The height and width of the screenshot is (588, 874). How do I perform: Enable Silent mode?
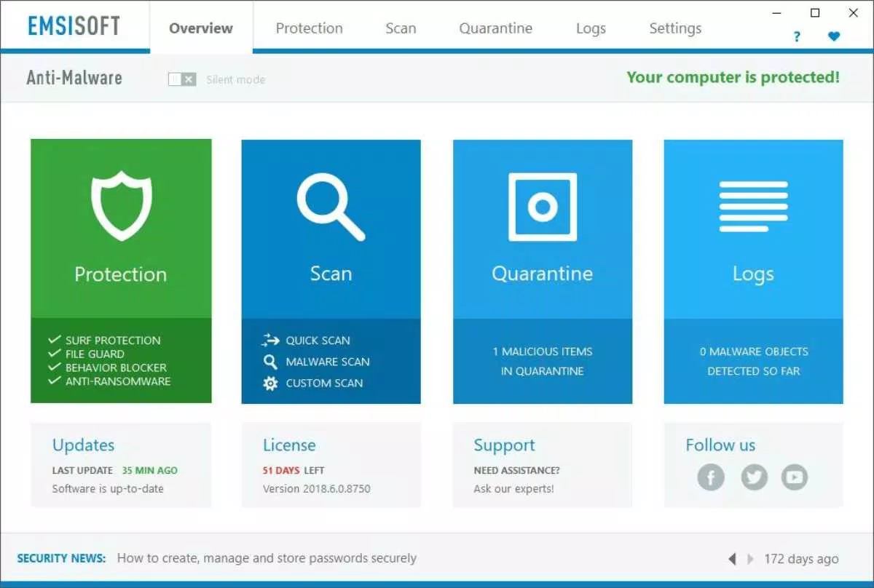(181, 78)
